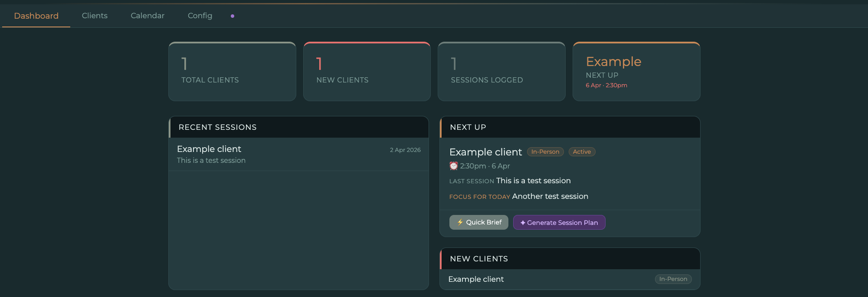
Task: Click the lightning bolt icon on Quick Brief
Action: 460,222
